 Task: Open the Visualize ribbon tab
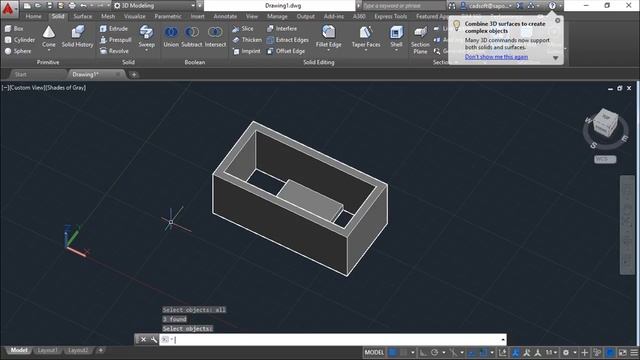pyautogui.click(x=135, y=16)
